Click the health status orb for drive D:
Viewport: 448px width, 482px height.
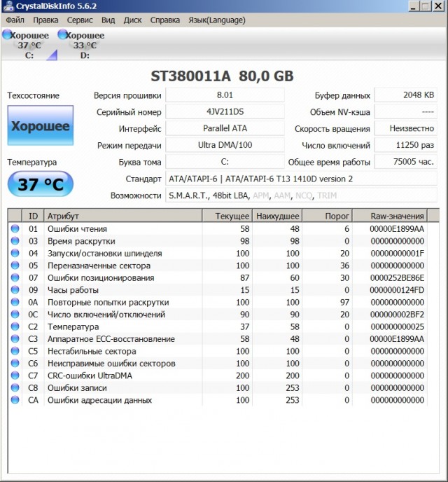pyautogui.click(x=63, y=34)
